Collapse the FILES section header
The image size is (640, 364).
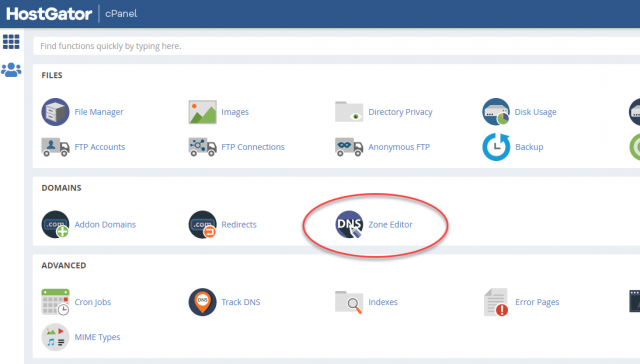click(52, 75)
